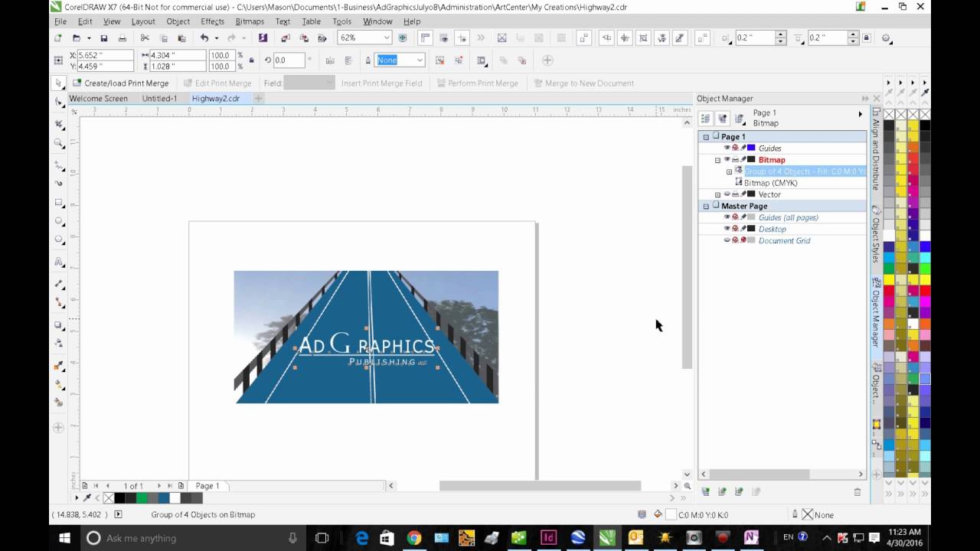Pick the green swatch in document palette
This screenshot has width=980, height=551.
pyautogui.click(x=142, y=497)
